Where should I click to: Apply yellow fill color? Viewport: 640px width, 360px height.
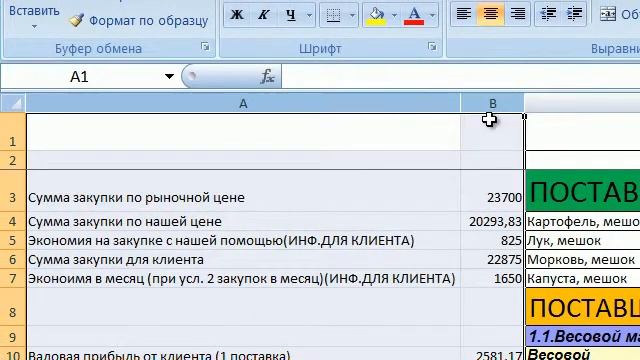(376, 15)
